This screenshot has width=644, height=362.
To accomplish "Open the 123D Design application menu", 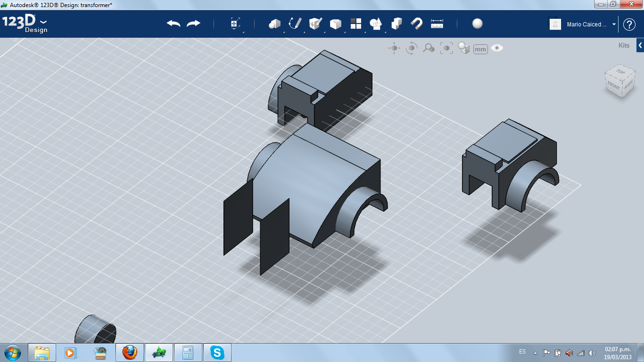I will tap(25, 24).
